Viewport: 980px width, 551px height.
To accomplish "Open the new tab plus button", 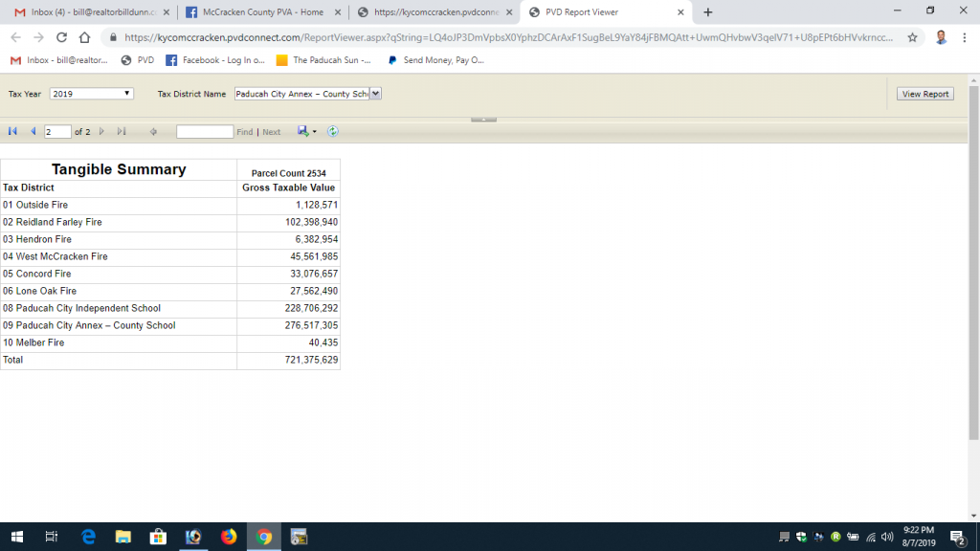I will [708, 12].
